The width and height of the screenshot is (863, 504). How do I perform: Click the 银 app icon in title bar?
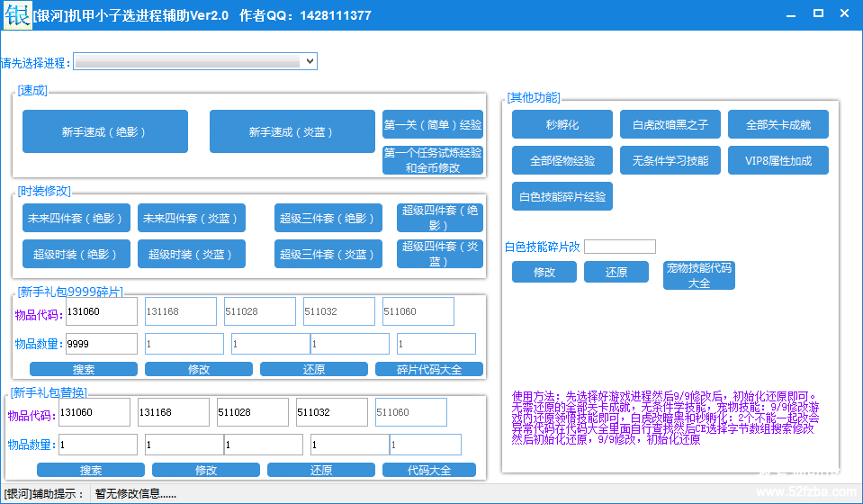(18, 15)
